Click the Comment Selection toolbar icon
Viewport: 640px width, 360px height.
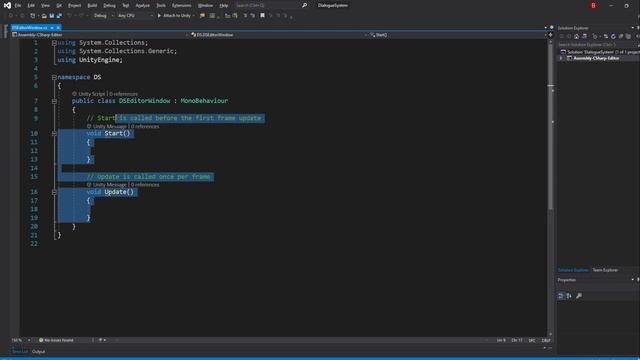[245, 16]
